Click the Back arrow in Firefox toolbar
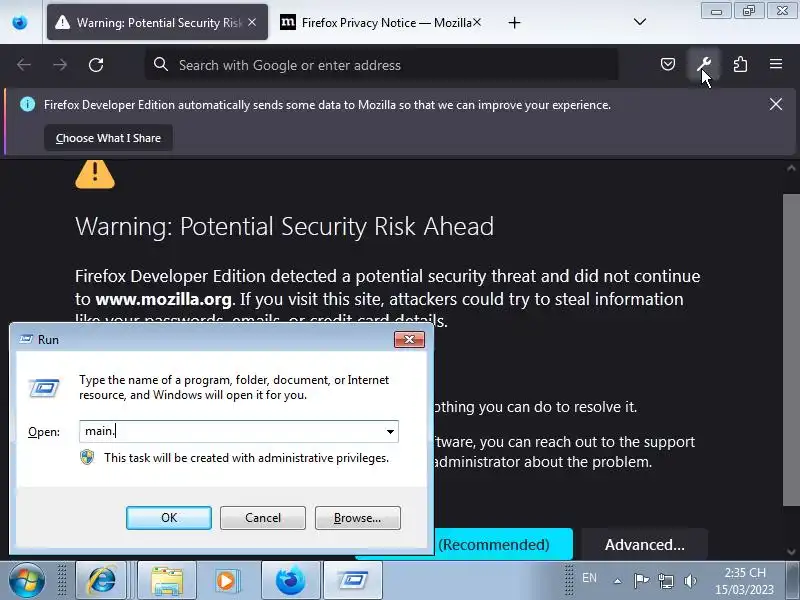Image resolution: width=800 pixels, height=600 pixels. coord(24,65)
